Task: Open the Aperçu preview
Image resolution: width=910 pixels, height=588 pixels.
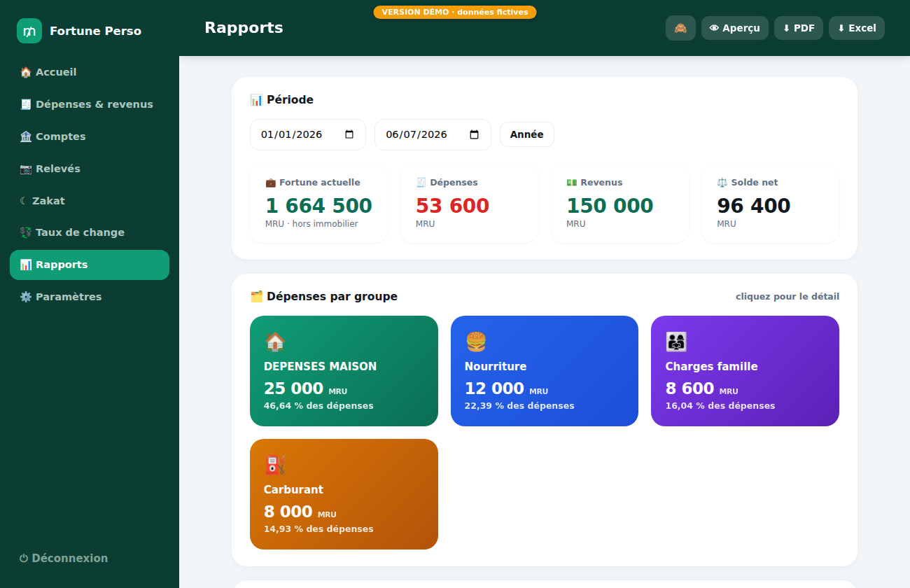Action: 735,28
